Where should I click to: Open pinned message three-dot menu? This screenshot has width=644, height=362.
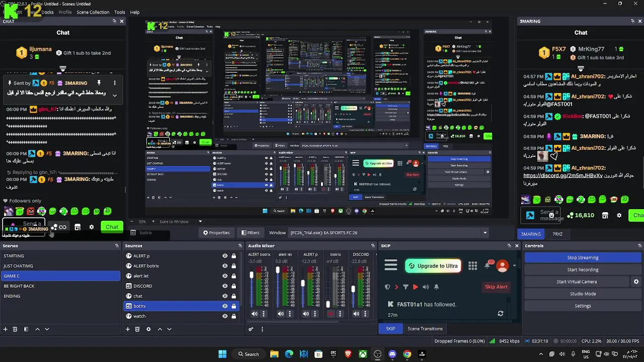click(x=115, y=83)
